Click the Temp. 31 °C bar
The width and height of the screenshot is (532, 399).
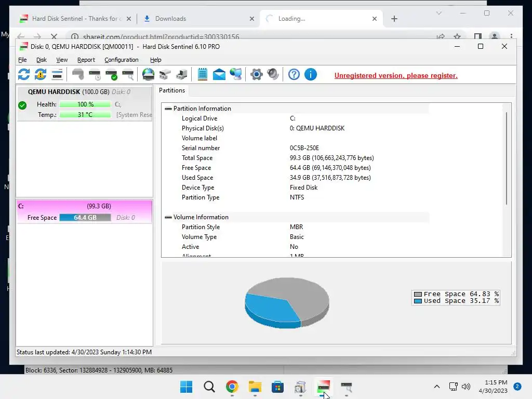tap(85, 115)
